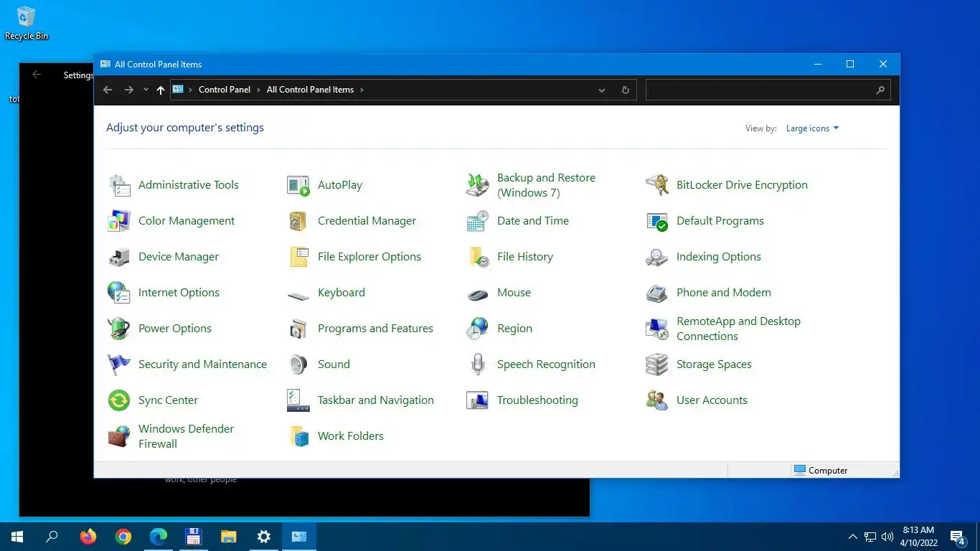Launch Google Chrome from the taskbar

(123, 537)
